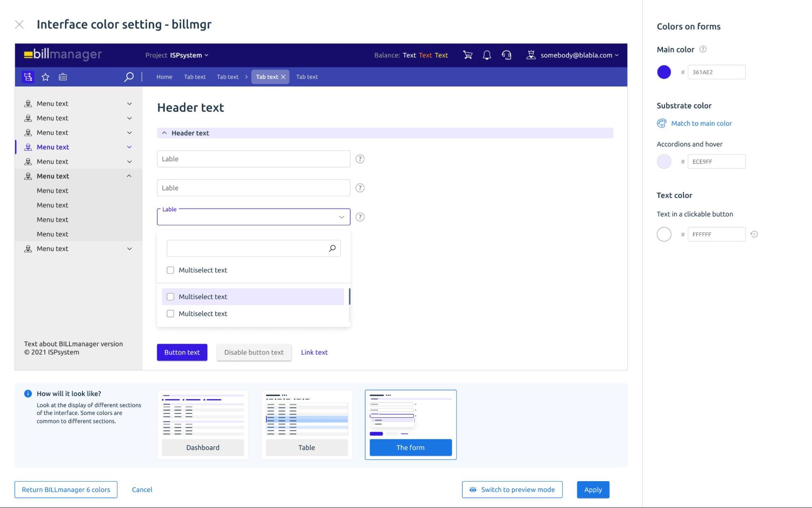Click the search icon in multiselect search box
The height and width of the screenshot is (508, 812).
click(x=332, y=248)
